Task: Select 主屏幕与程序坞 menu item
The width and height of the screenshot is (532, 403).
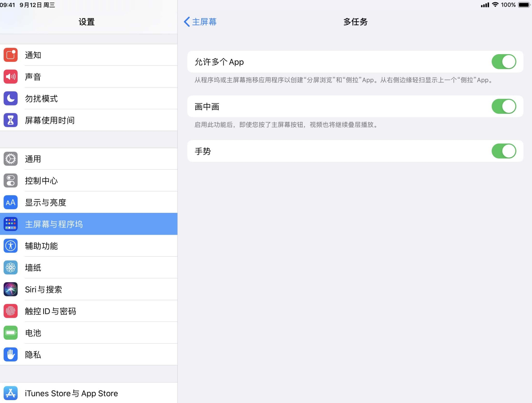Action: tap(89, 224)
